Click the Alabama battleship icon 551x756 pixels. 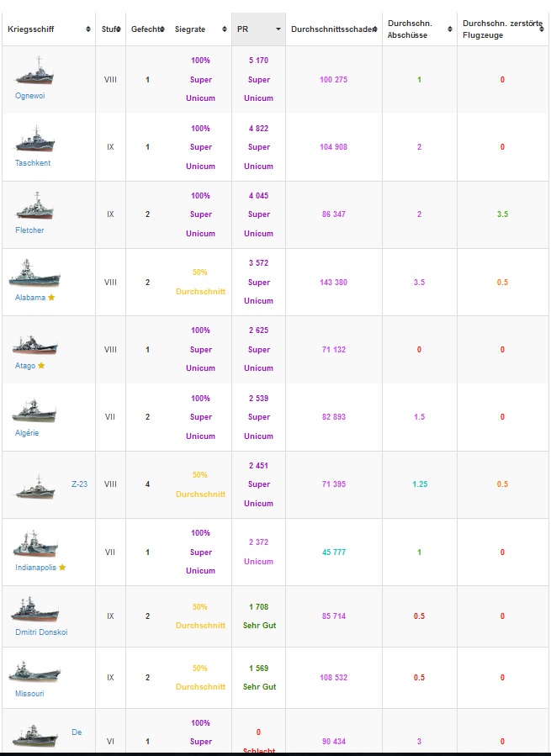coord(34,273)
